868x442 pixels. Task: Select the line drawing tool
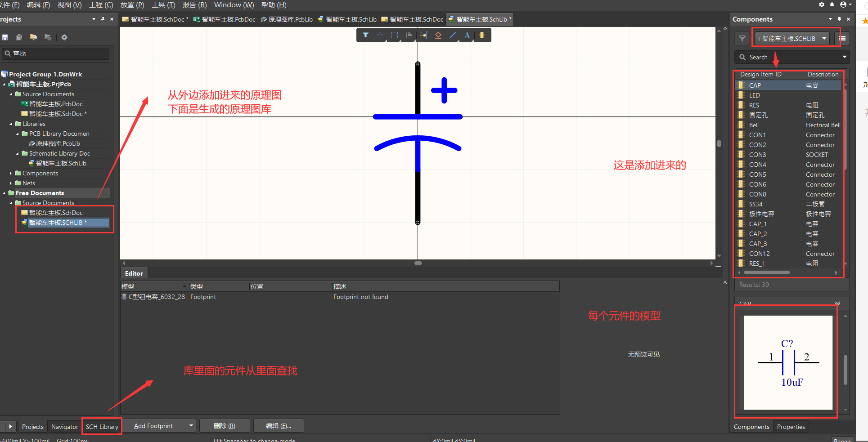point(453,35)
